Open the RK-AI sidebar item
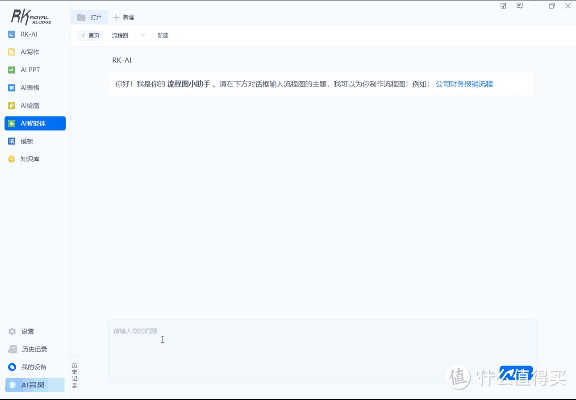 click(x=23, y=34)
